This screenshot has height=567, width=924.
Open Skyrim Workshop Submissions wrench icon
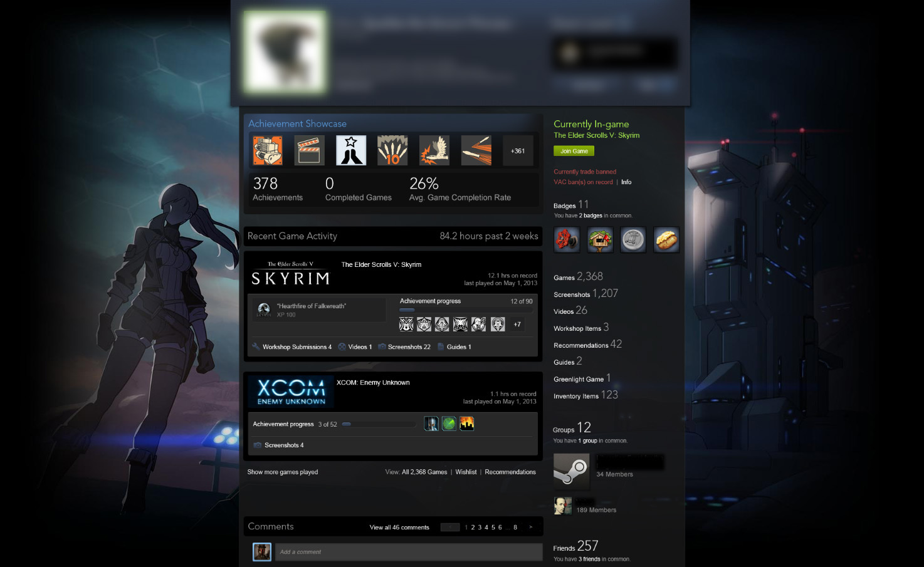pyautogui.click(x=256, y=346)
